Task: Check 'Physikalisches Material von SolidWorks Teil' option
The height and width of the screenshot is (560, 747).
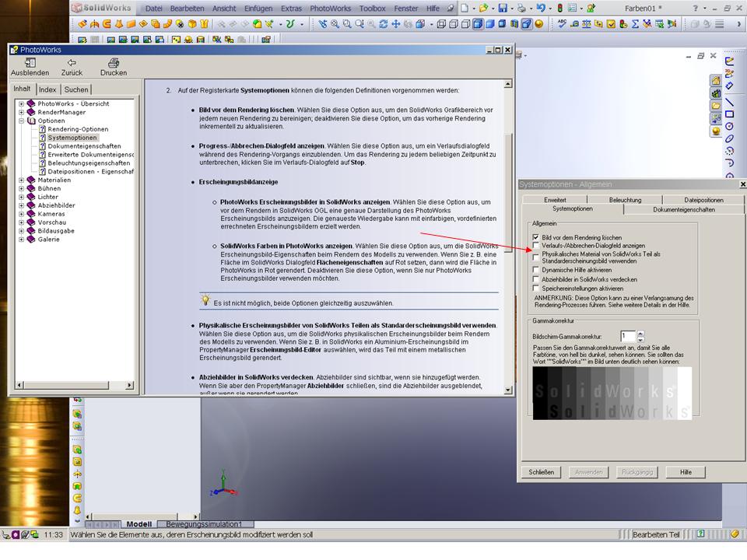Action: click(x=536, y=257)
